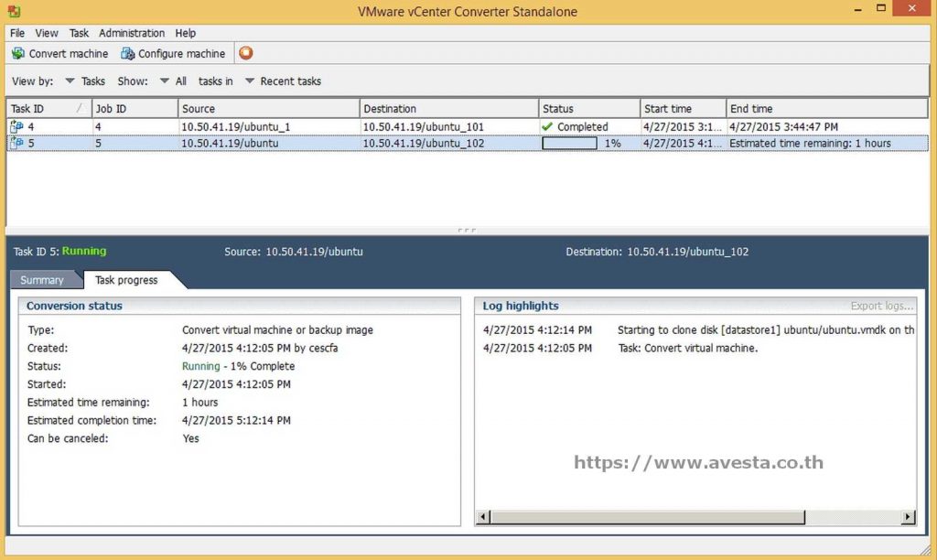Screen dimensions: 937x560
Task: Click the VMware Converter app icon in title bar
Action: coord(14,11)
